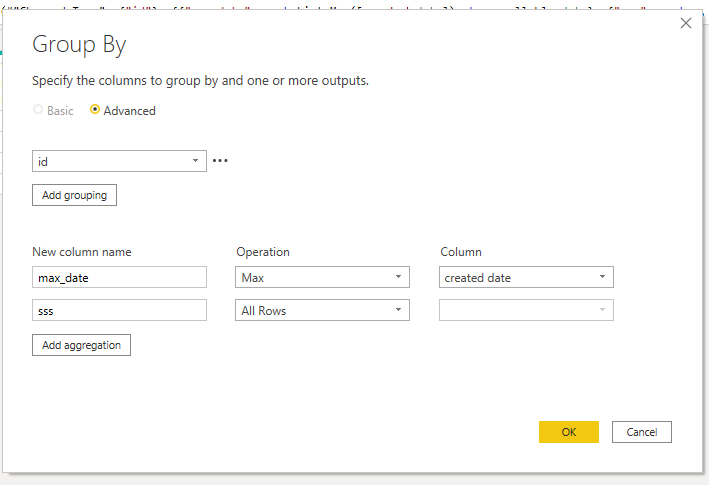
Task: Confirm with the OK button
Action: coord(569,432)
